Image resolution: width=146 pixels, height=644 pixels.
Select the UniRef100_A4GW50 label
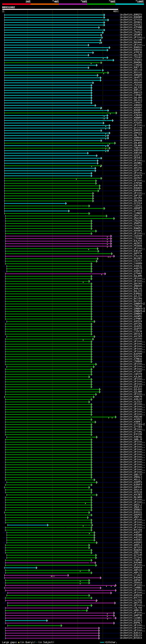coord(131,316)
